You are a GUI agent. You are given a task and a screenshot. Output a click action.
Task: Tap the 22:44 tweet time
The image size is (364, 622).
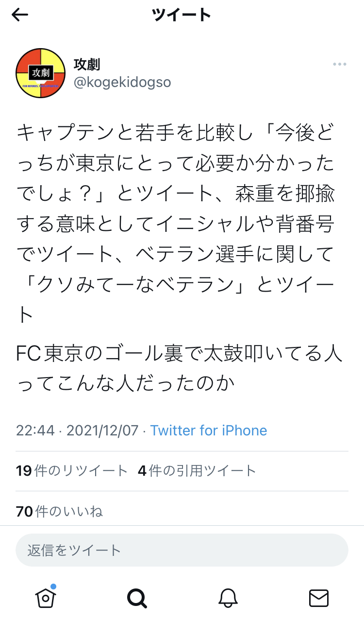[x=35, y=431]
